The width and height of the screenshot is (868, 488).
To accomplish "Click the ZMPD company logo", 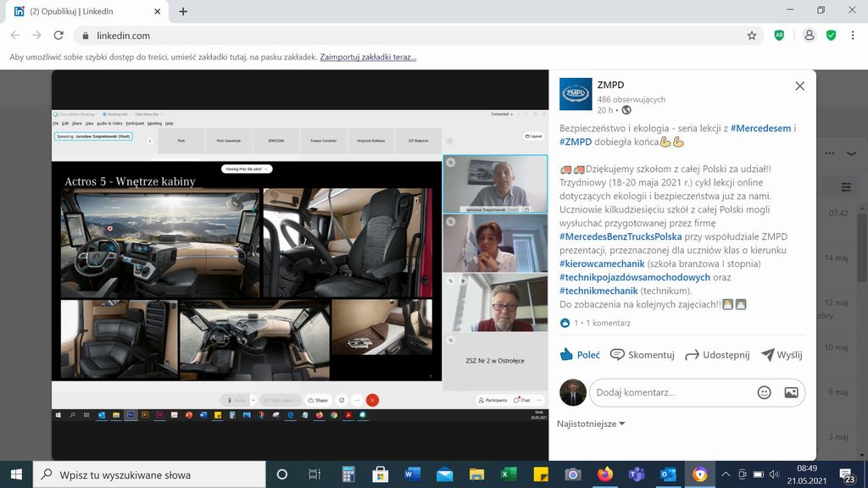I will tap(576, 93).
